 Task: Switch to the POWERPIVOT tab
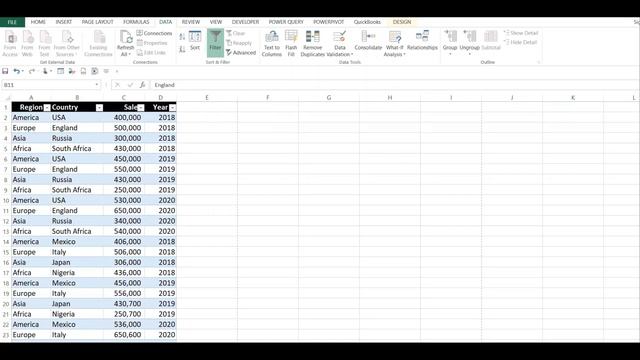click(329, 22)
